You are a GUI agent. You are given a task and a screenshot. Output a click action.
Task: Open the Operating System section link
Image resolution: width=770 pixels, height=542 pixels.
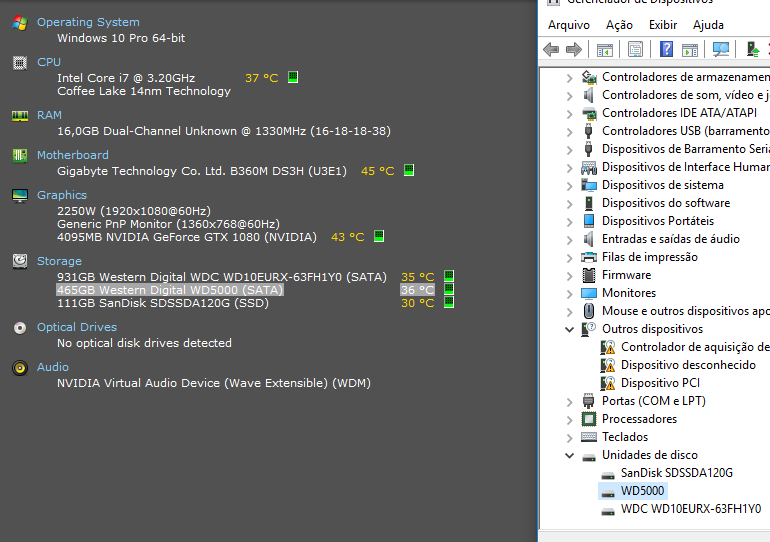click(x=88, y=23)
